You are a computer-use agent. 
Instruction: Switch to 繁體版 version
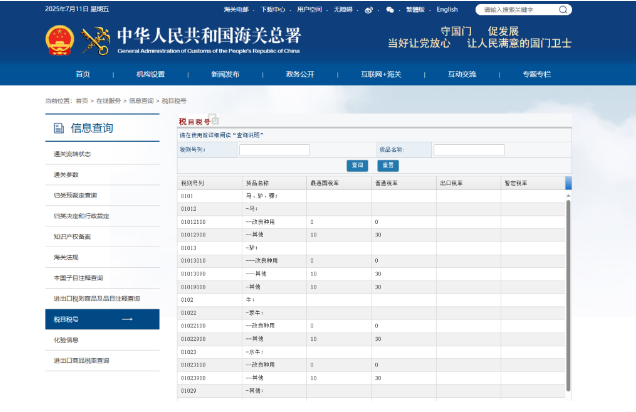pyautogui.click(x=415, y=9)
